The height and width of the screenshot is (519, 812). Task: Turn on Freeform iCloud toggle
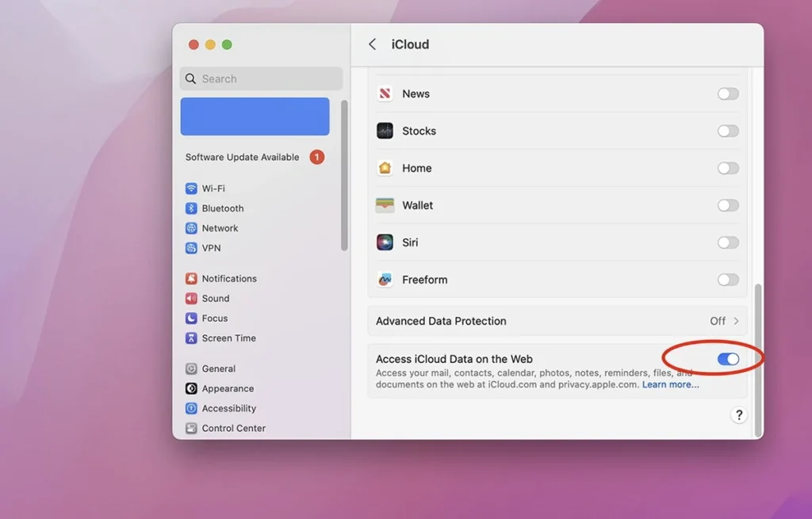tap(728, 280)
